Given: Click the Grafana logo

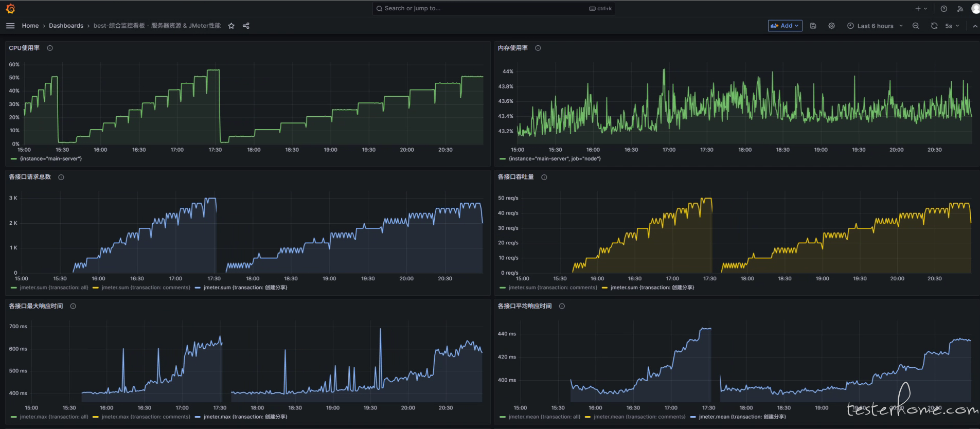Looking at the screenshot, I should coord(10,9).
